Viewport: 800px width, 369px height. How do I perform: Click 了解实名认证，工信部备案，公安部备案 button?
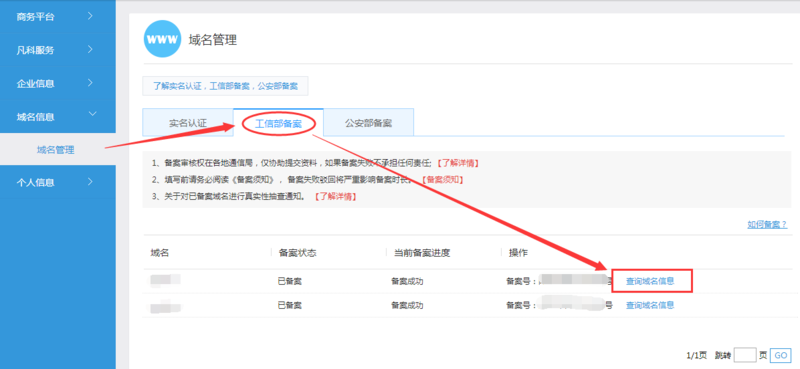pyautogui.click(x=226, y=86)
